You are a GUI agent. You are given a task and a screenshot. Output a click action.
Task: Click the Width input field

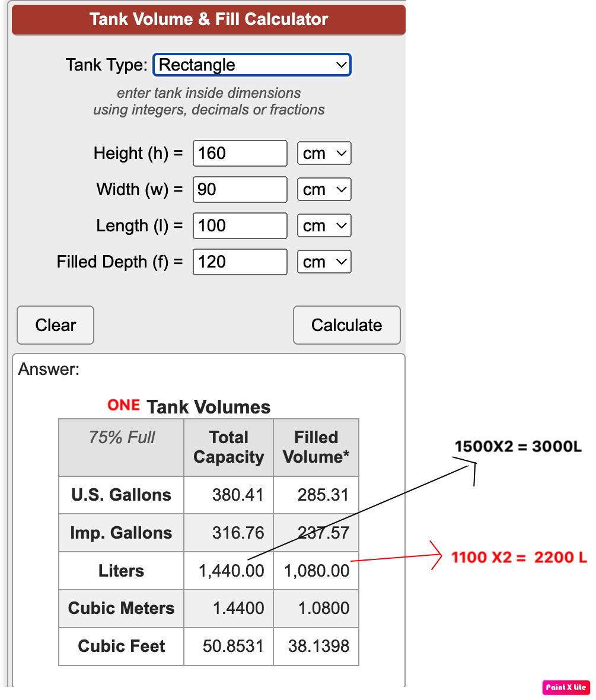240,190
